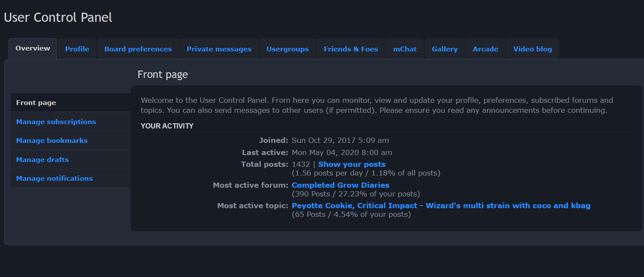Open Manage drafts section

tap(42, 160)
